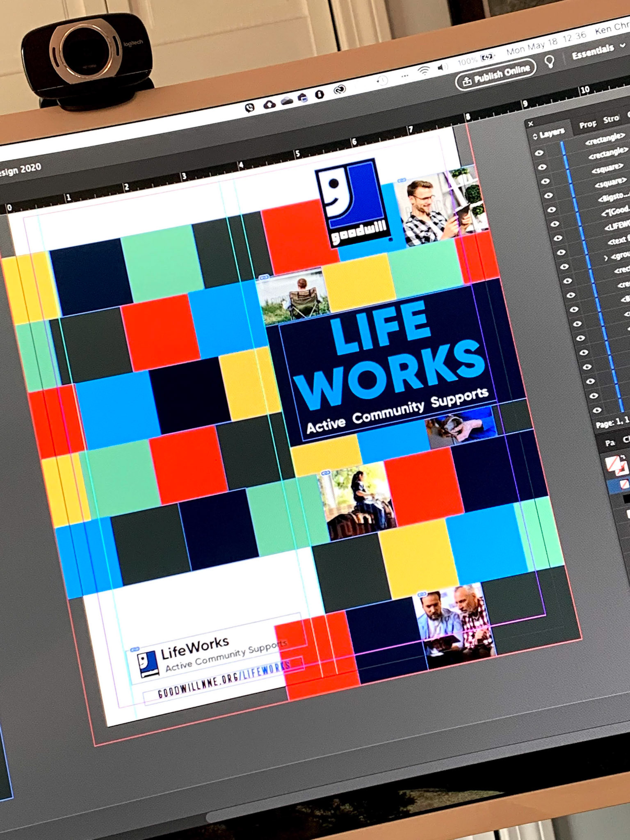Select the topmost <rectangle> layer row

[x=605, y=139]
